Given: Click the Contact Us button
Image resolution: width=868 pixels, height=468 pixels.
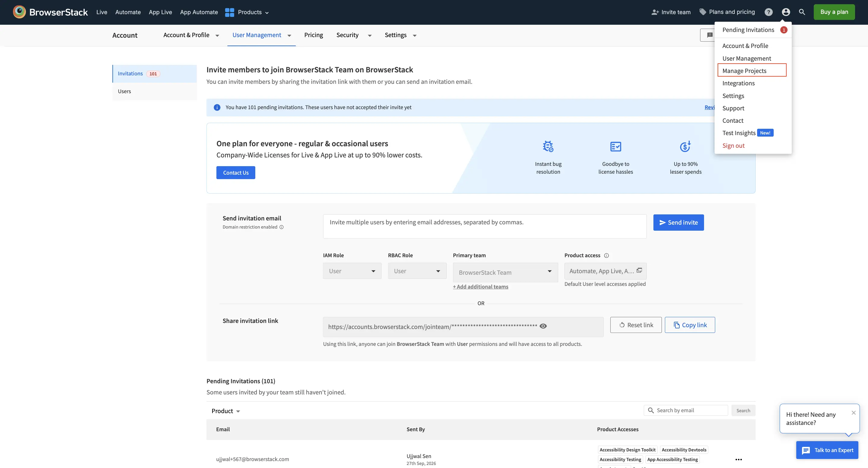Looking at the screenshot, I should [235, 172].
